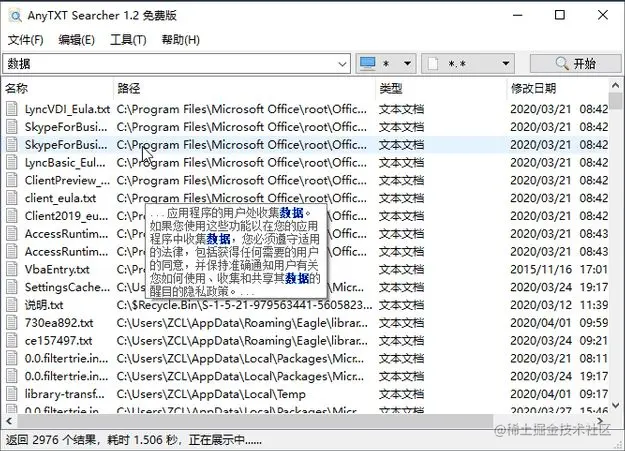Click the Eagle path of 730ea892.txt
This screenshot has width=625, height=451.
242,323
